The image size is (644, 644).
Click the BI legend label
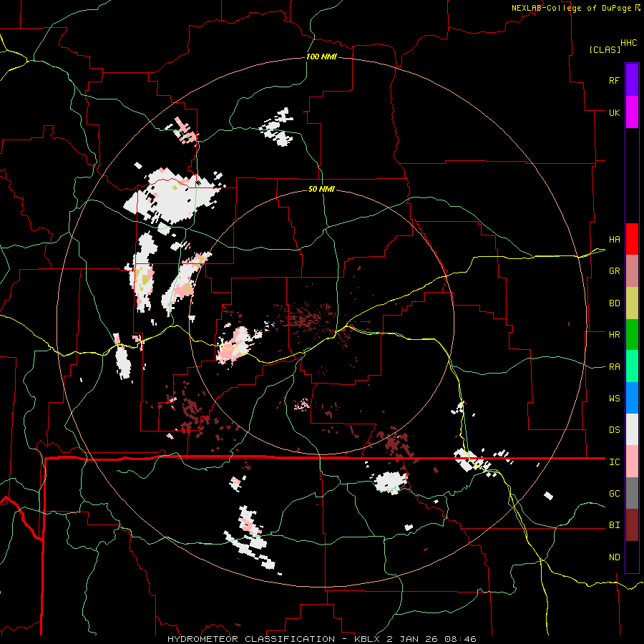point(614,525)
